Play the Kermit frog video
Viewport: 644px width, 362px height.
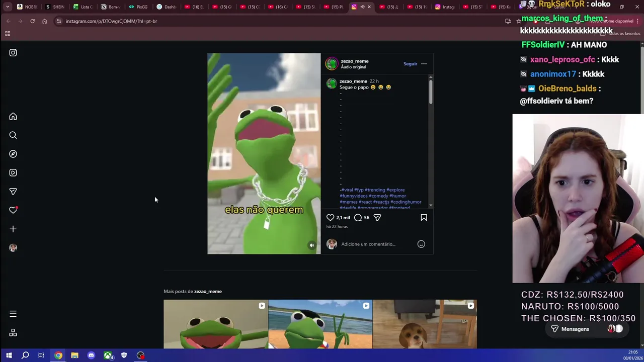coord(264,153)
